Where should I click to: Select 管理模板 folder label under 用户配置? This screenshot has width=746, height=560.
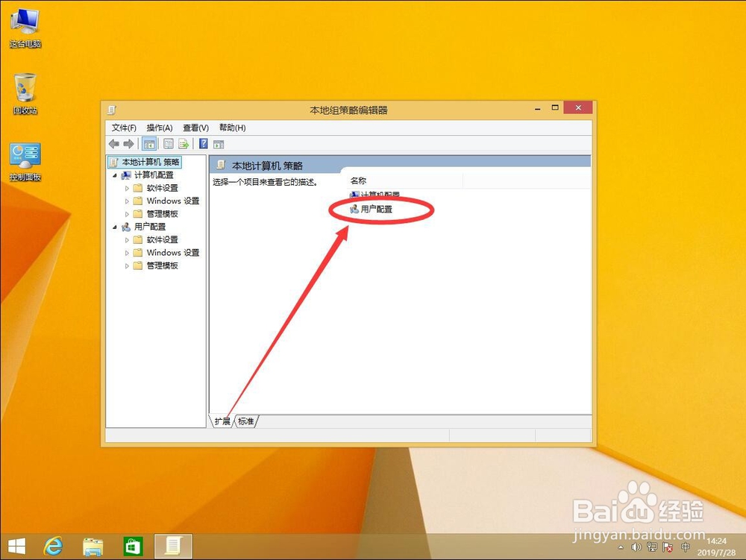pos(162,265)
